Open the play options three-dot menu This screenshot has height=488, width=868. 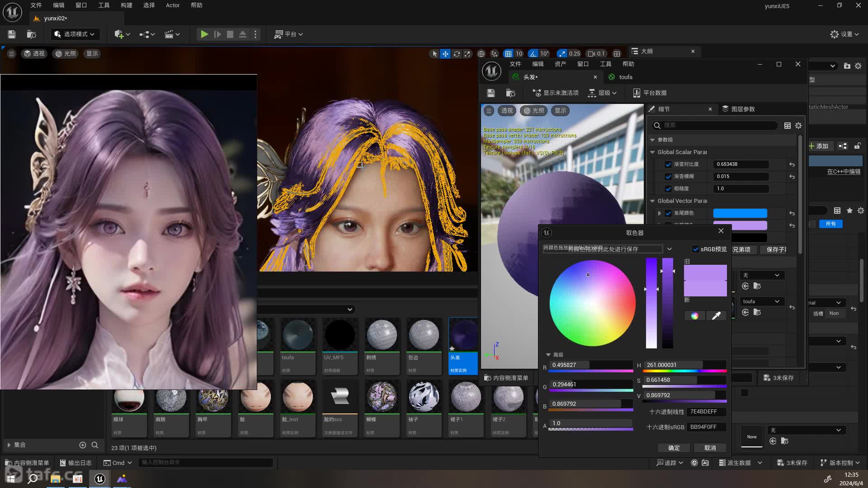(255, 34)
